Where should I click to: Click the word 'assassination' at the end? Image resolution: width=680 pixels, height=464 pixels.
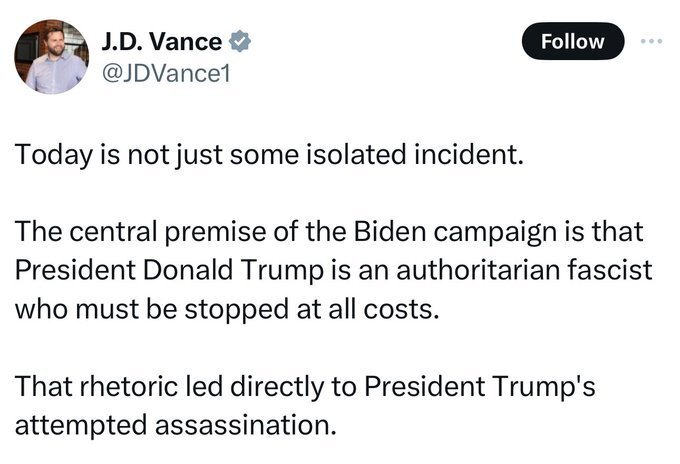pyautogui.click(x=245, y=425)
